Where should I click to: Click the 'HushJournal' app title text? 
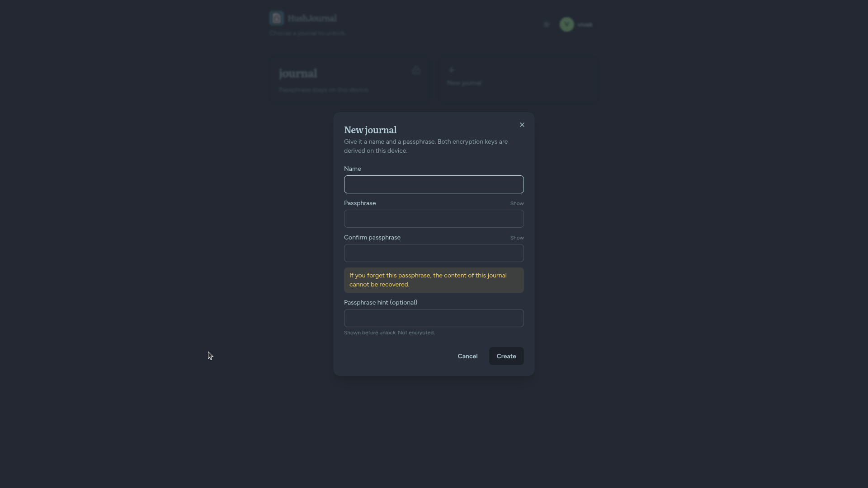tap(312, 18)
